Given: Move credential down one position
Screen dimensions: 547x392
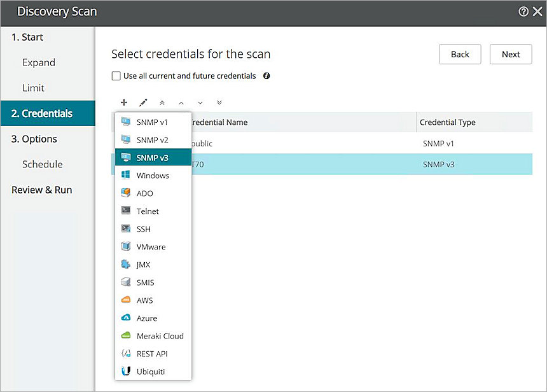Looking at the screenshot, I should [x=200, y=102].
